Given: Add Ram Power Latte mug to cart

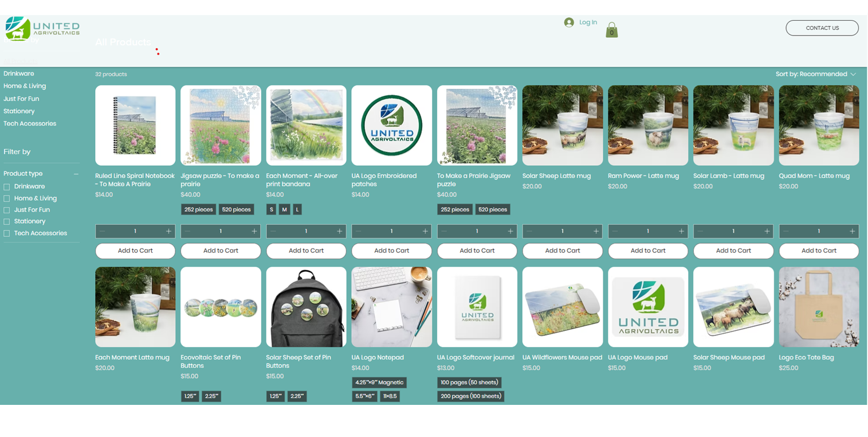Looking at the screenshot, I should pos(648,251).
